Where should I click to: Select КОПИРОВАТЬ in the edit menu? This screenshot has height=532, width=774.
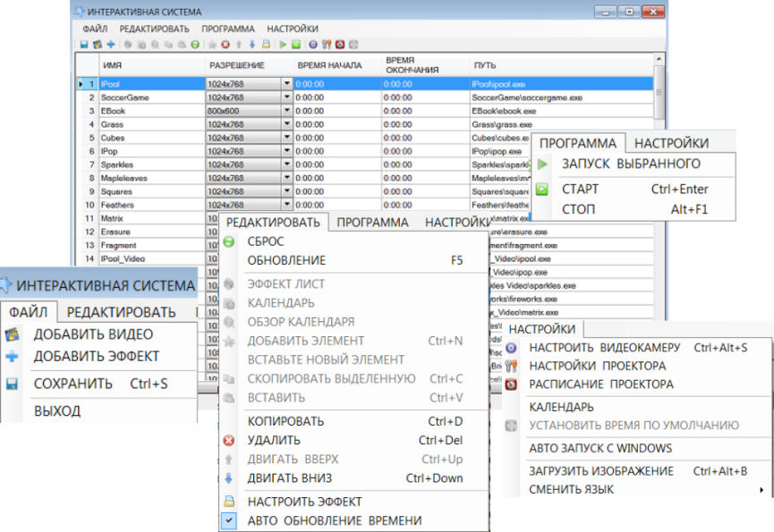click(286, 421)
